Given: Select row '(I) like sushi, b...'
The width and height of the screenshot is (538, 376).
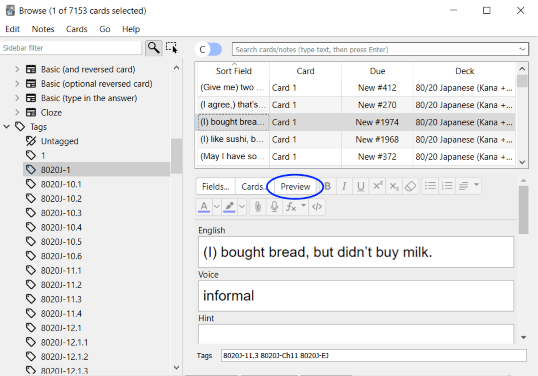Looking at the screenshot, I should tap(356, 139).
